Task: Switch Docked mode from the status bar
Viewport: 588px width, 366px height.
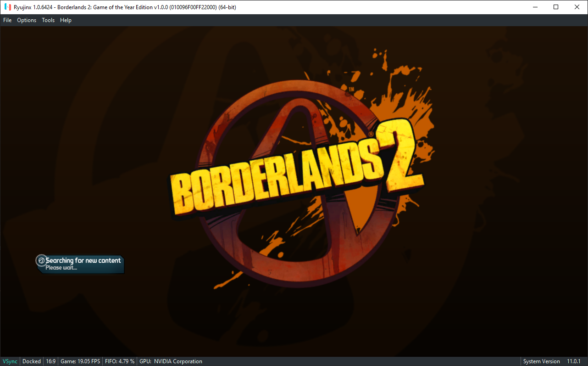Action: 31,361
